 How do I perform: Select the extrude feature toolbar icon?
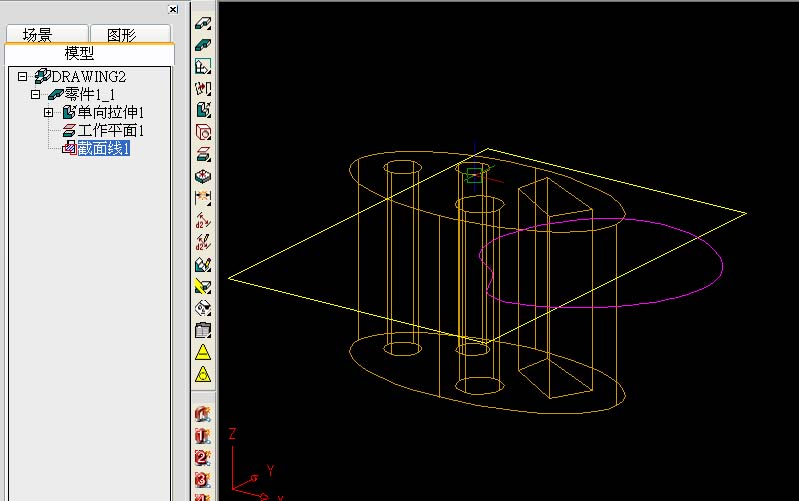(x=203, y=111)
